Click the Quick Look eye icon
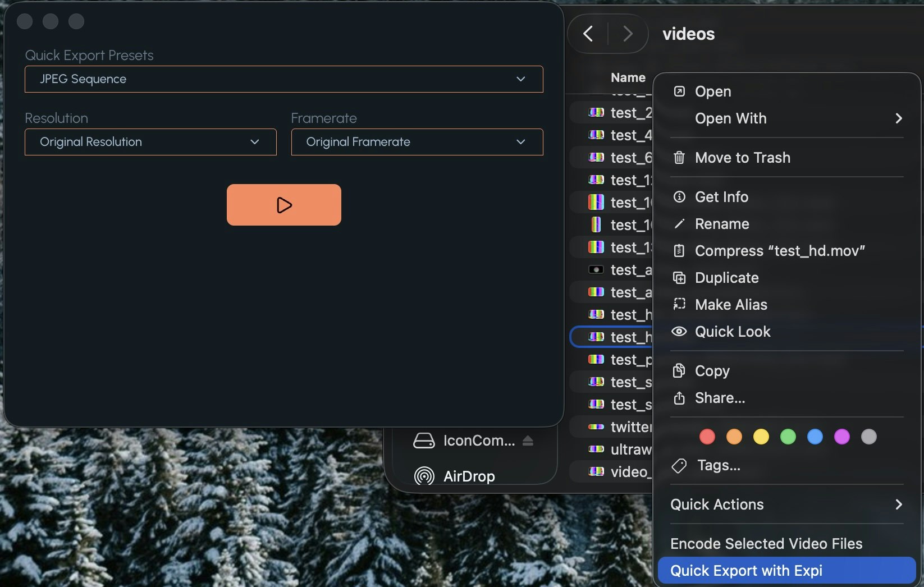The width and height of the screenshot is (924, 587). [679, 332]
